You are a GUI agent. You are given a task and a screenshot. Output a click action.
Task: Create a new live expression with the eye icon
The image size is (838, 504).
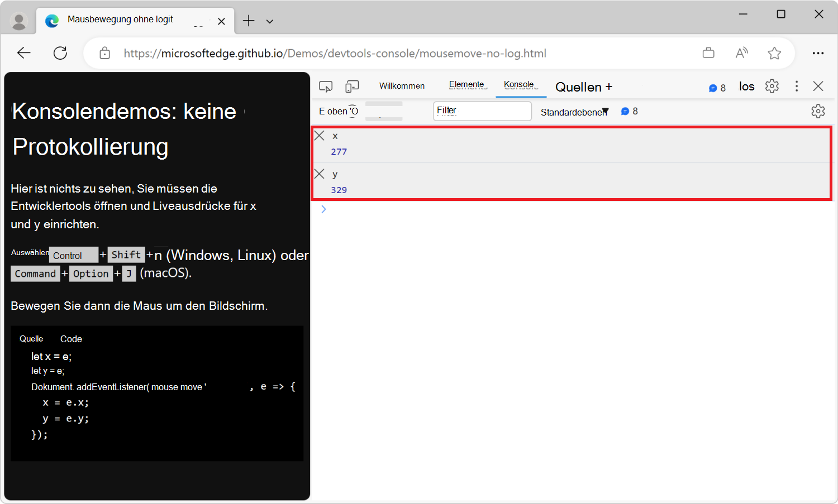[x=353, y=111]
